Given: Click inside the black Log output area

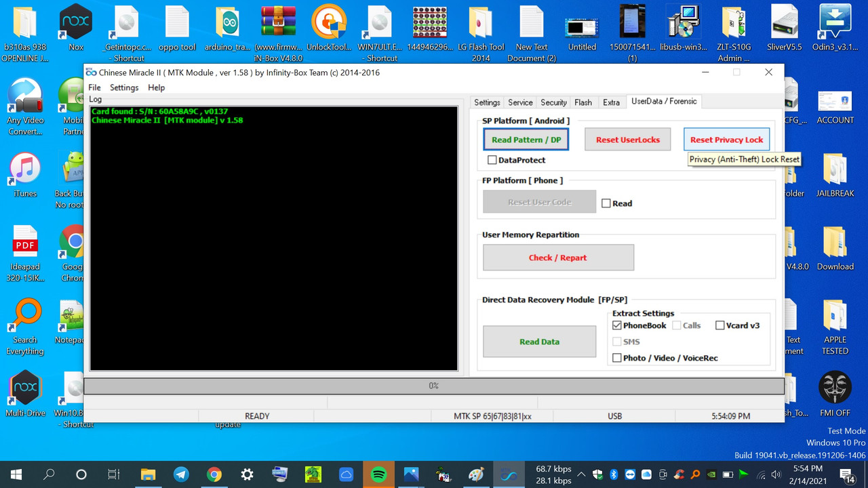Looking at the screenshot, I should (274, 238).
